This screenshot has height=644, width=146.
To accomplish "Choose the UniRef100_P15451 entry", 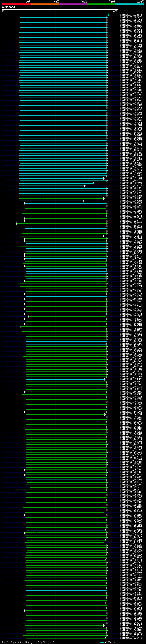I will click(131, 191).
